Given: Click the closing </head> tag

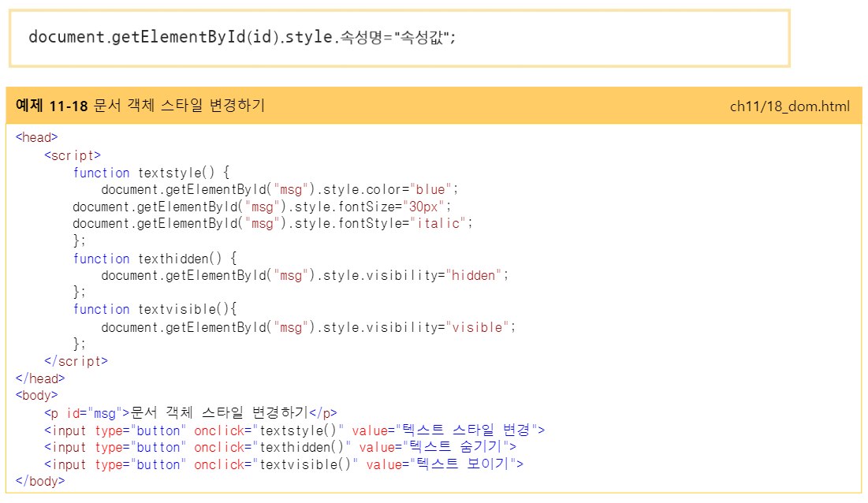Looking at the screenshot, I should coord(40,378).
